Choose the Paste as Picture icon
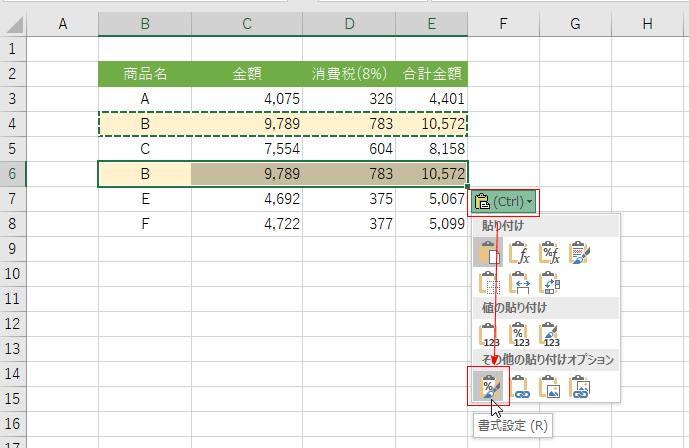This screenshot has width=689, height=448. click(551, 385)
